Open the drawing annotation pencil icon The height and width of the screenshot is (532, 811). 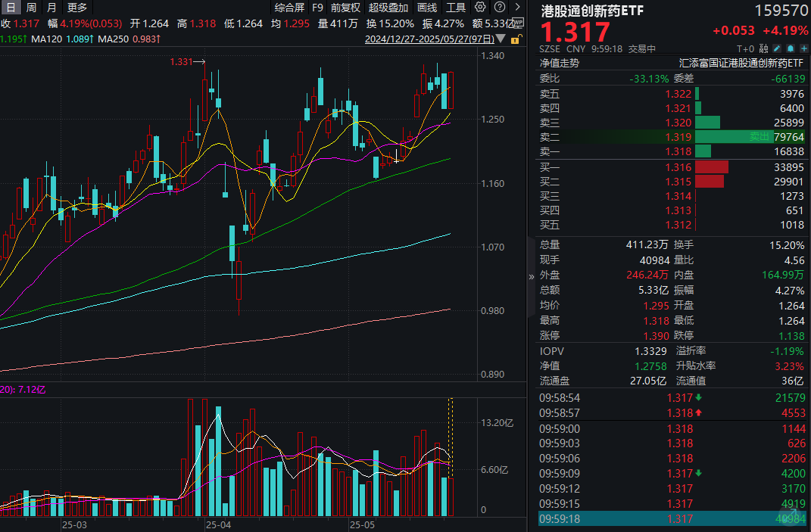[777, 48]
